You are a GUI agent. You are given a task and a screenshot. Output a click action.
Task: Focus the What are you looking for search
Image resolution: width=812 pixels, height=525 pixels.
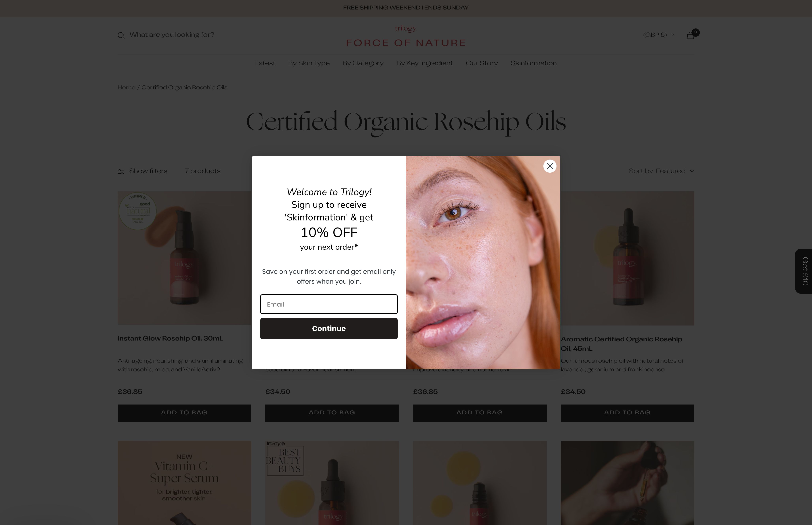(172, 35)
